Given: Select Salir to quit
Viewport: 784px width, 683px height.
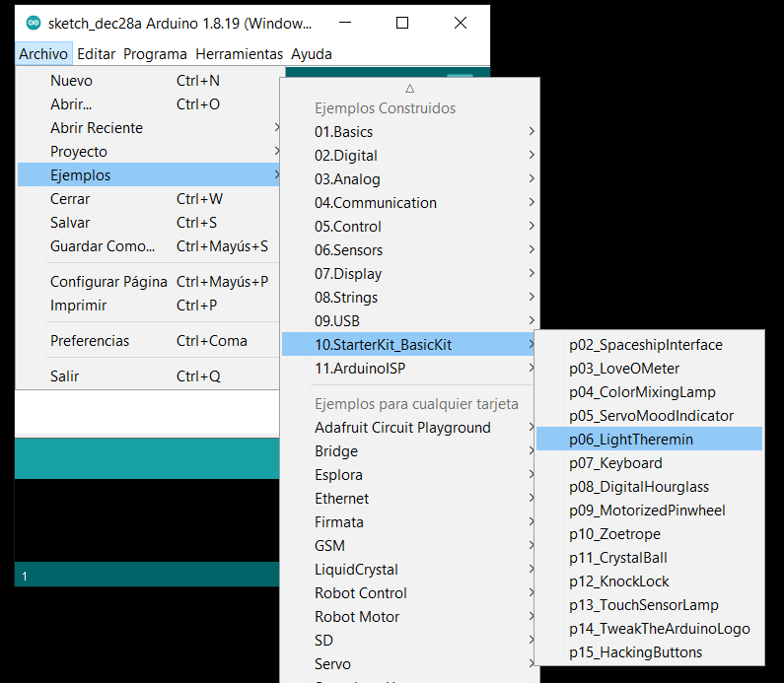Looking at the screenshot, I should [148, 376].
